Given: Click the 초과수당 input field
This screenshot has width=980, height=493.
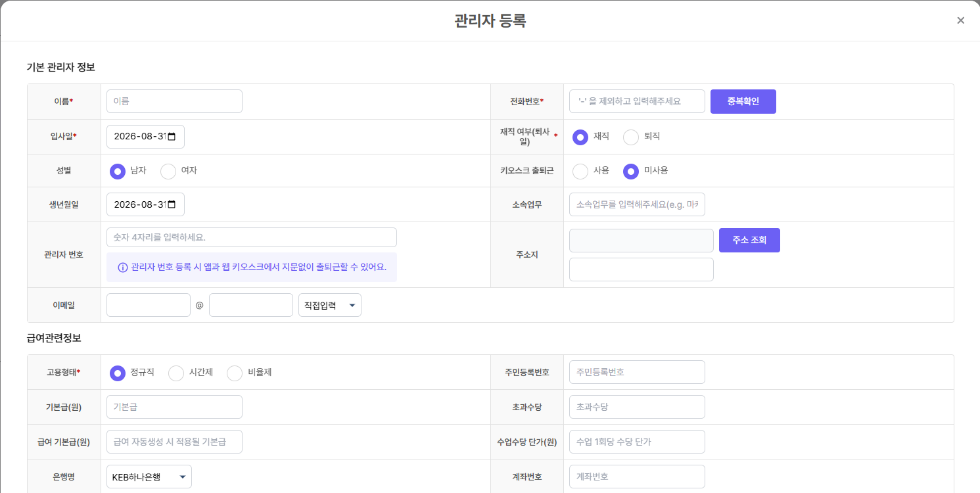Looking at the screenshot, I should [x=637, y=407].
